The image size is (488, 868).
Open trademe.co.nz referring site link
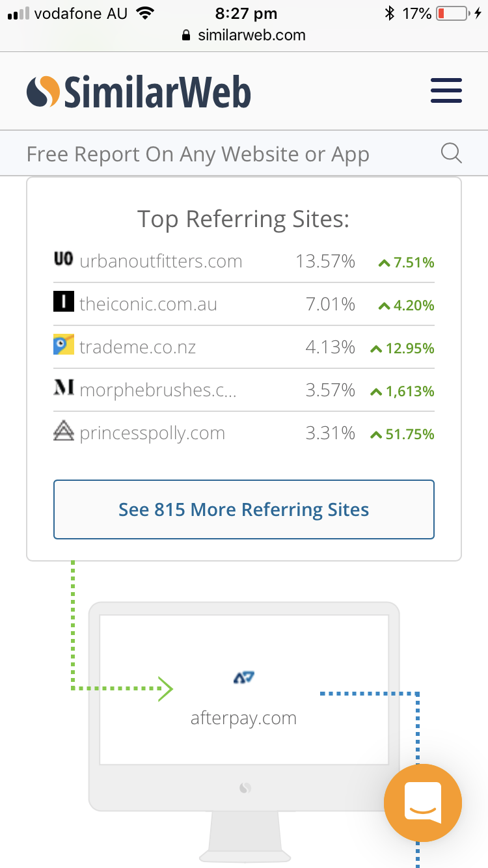(x=138, y=347)
